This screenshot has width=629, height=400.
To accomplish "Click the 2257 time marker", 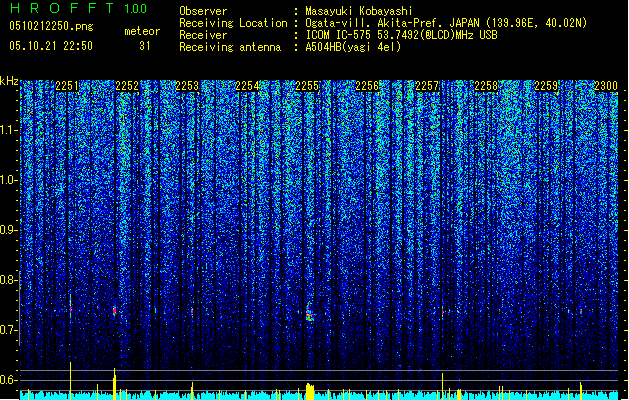I will 427,86.
